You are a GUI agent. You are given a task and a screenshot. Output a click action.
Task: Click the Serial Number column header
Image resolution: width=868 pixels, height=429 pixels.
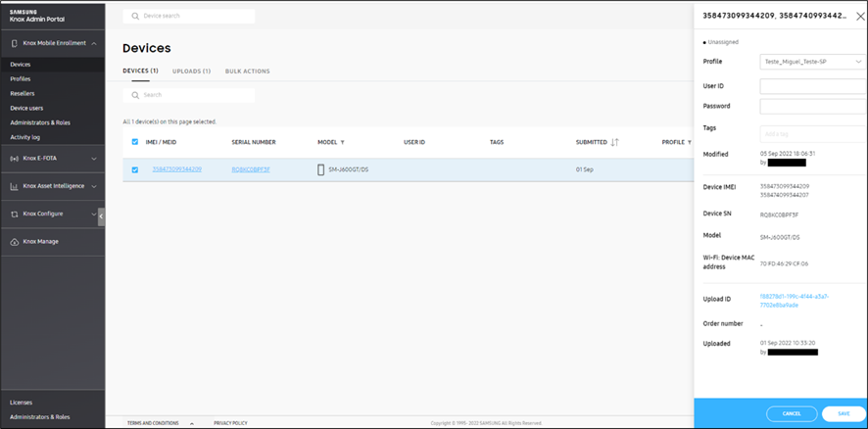pos(254,142)
